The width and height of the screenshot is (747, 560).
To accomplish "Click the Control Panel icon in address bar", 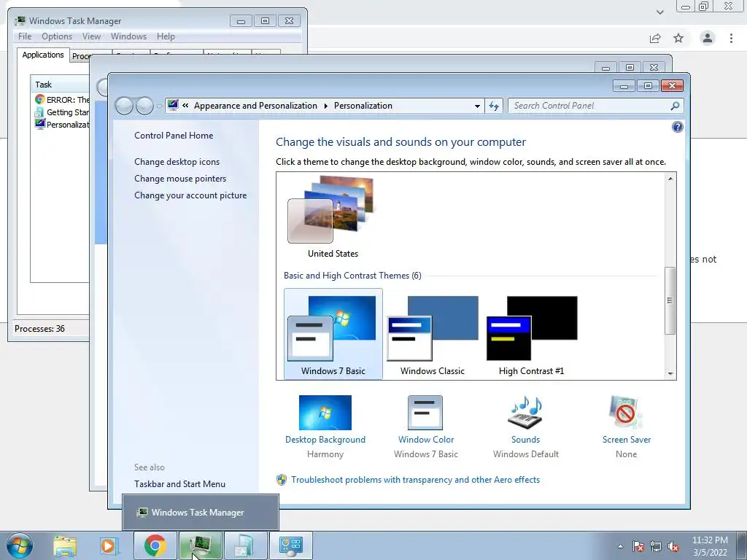I will [x=173, y=105].
